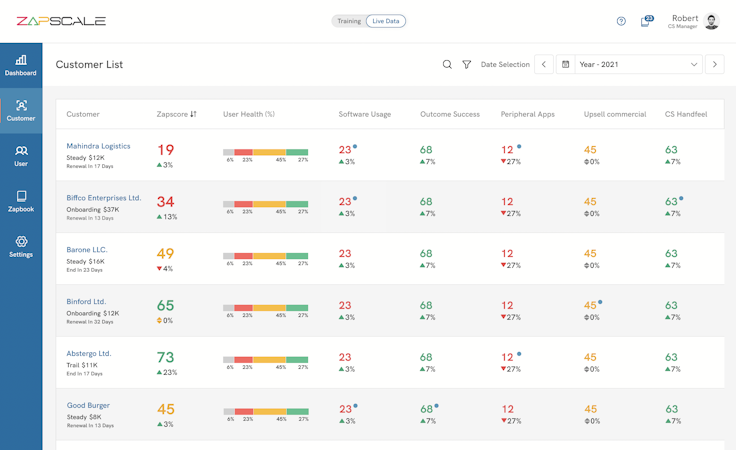736x450 pixels.
Task: Click Good Burger user health bar
Action: coord(266,412)
